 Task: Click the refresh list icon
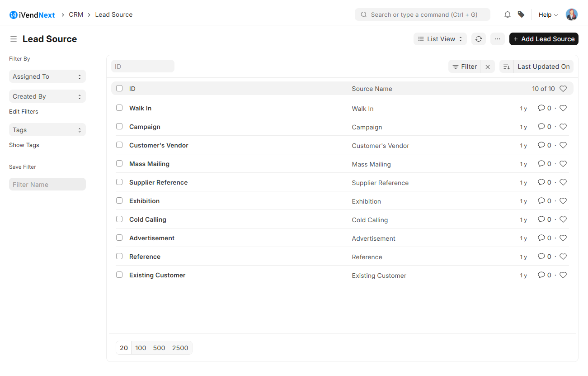click(x=479, y=39)
